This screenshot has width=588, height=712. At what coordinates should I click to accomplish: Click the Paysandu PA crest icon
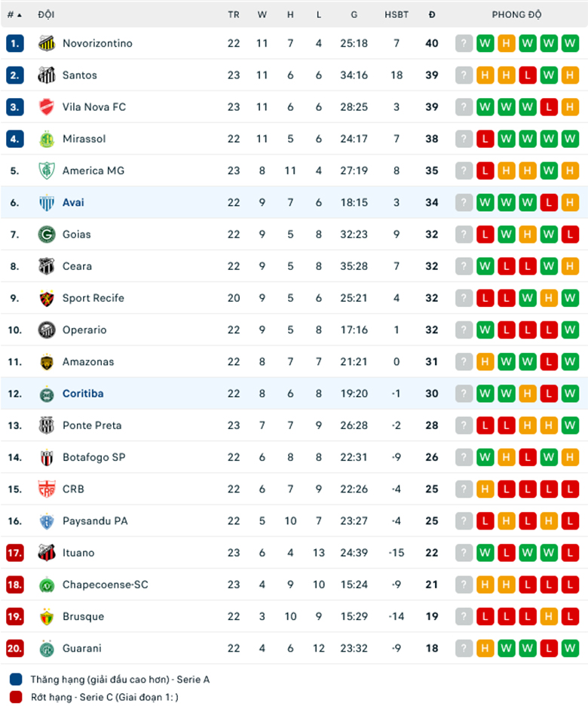[x=47, y=521]
